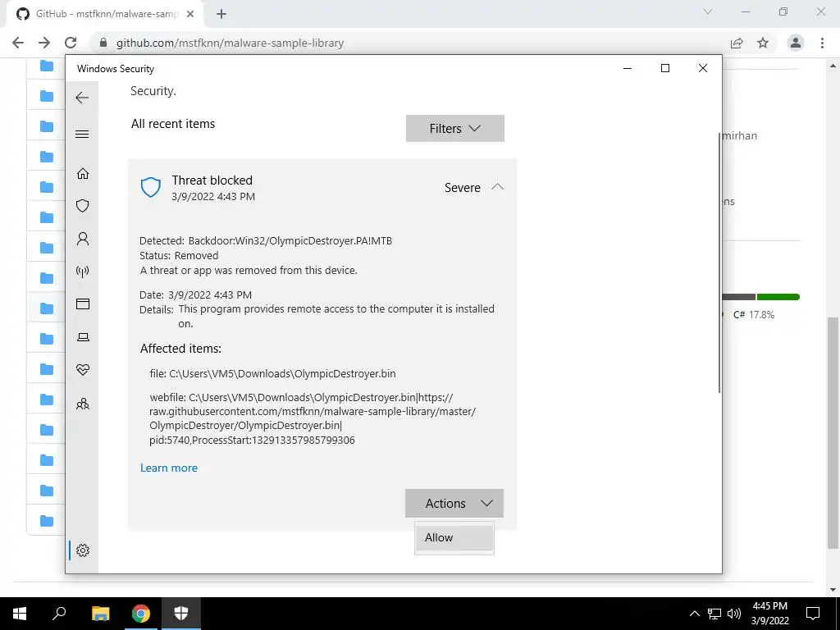
Task: Minimize the Windows Security window
Action: point(628,68)
